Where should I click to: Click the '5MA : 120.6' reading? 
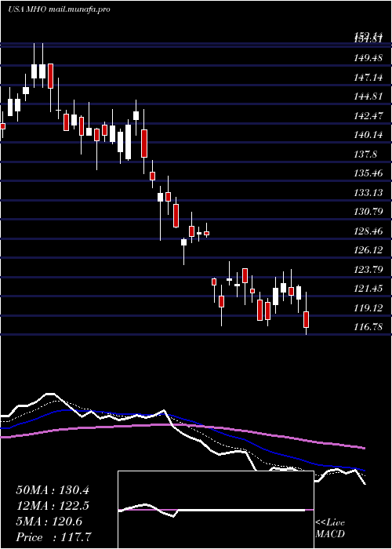click(x=49, y=522)
